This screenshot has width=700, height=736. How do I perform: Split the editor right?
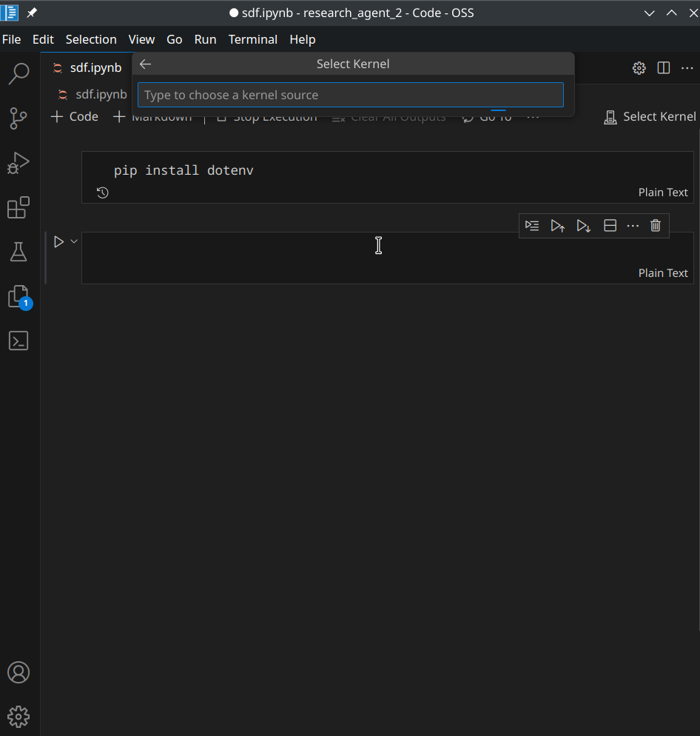tap(664, 68)
